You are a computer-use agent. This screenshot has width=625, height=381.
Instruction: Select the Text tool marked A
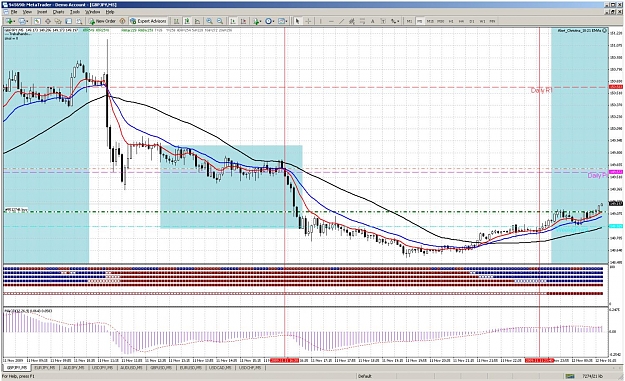[x=373, y=21]
